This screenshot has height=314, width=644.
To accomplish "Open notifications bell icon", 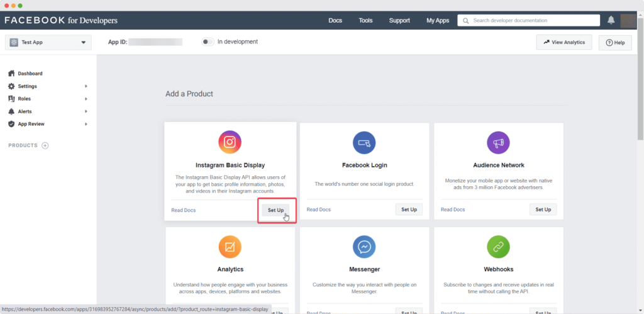I will 611,20.
